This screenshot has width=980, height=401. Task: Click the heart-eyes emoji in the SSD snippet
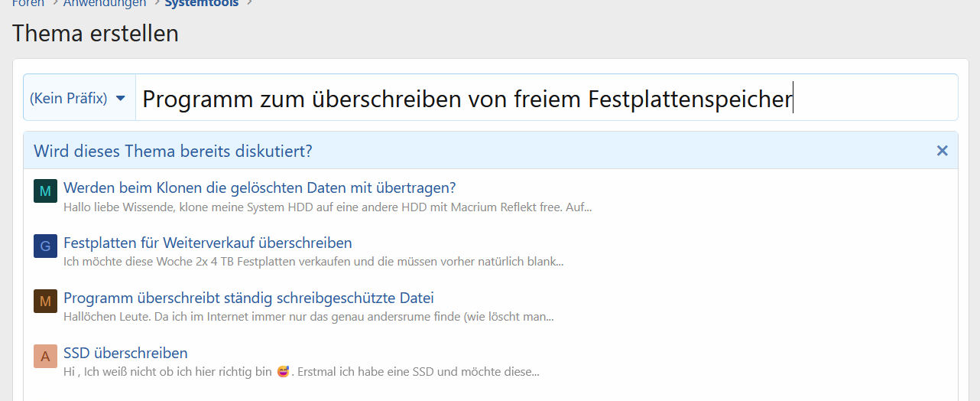[284, 372]
